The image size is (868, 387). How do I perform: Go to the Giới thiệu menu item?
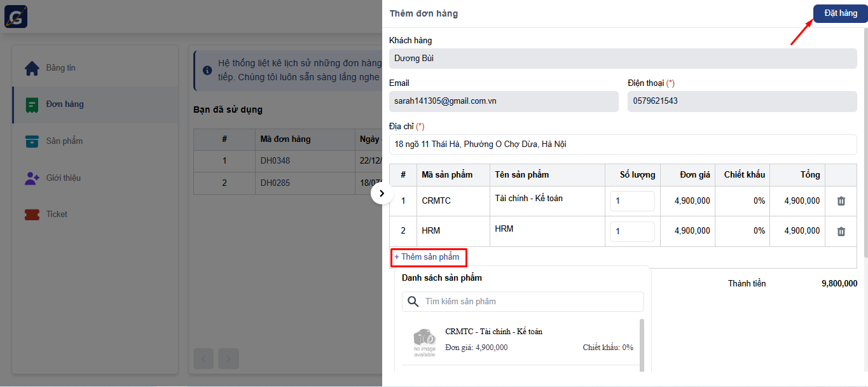[63, 178]
